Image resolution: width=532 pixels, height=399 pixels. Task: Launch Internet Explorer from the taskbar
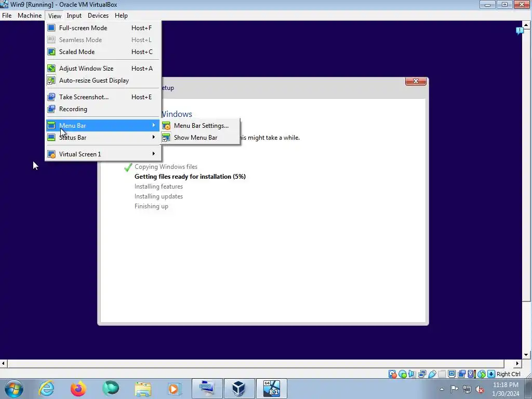click(x=46, y=389)
